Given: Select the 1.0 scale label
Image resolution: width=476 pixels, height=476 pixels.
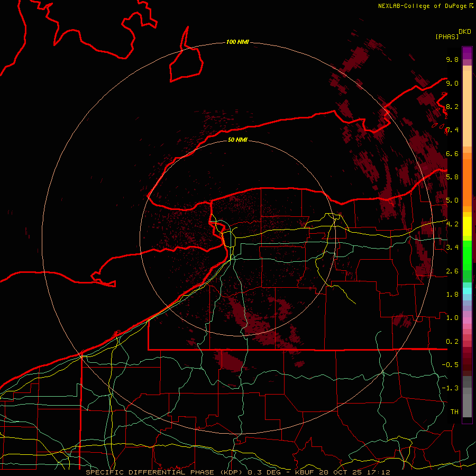Looking at the screenshot, I should [x=452, y=318].
